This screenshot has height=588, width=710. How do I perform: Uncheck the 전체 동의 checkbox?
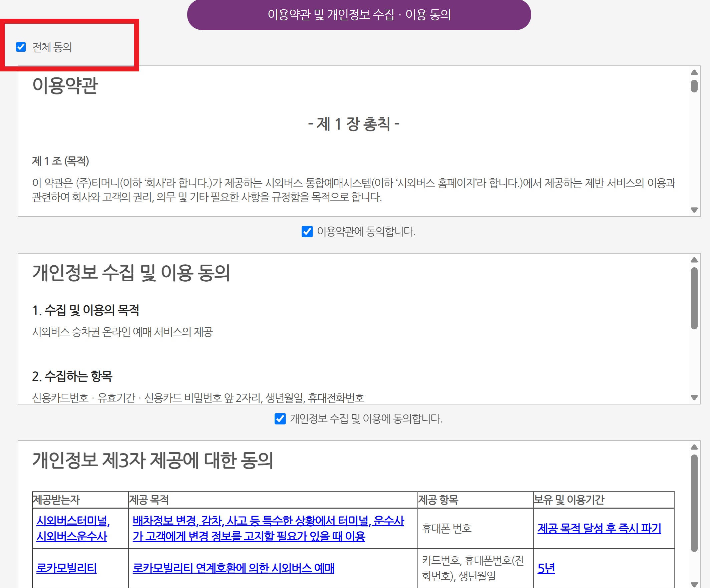[21, 47]
